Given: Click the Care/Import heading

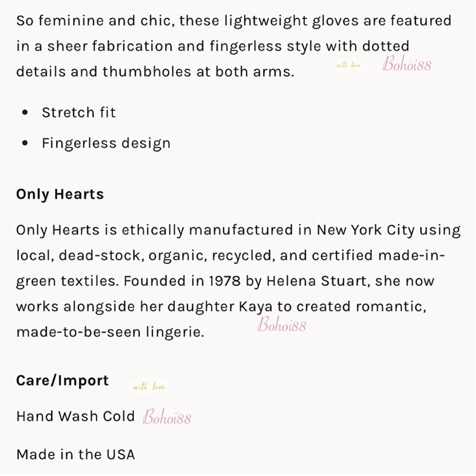Looking at the screenshot, I should (62, 380).
